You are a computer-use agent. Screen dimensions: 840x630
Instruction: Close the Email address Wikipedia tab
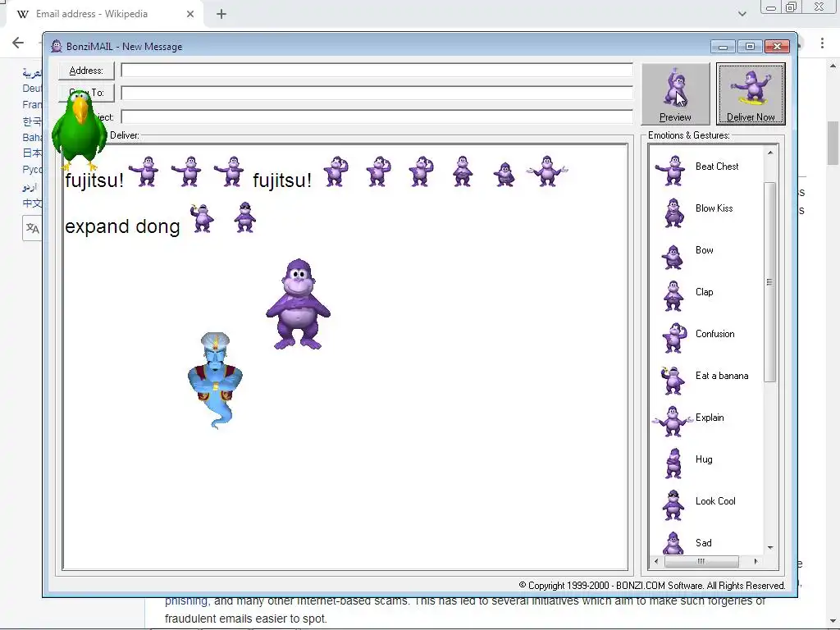click(190, 14)
